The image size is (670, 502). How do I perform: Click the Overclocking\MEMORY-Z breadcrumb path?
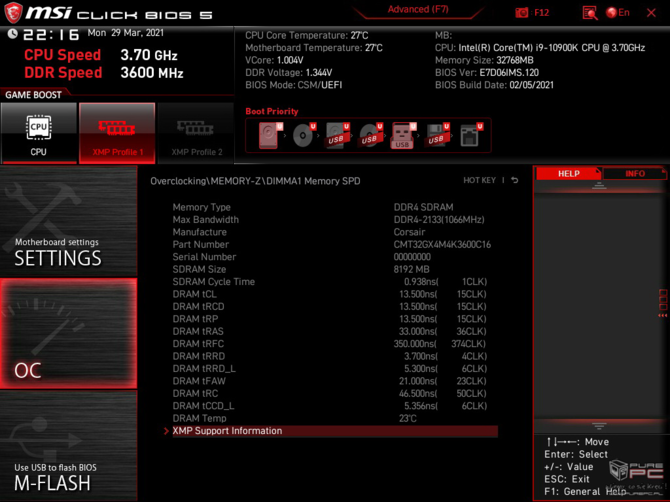(255, 181)
